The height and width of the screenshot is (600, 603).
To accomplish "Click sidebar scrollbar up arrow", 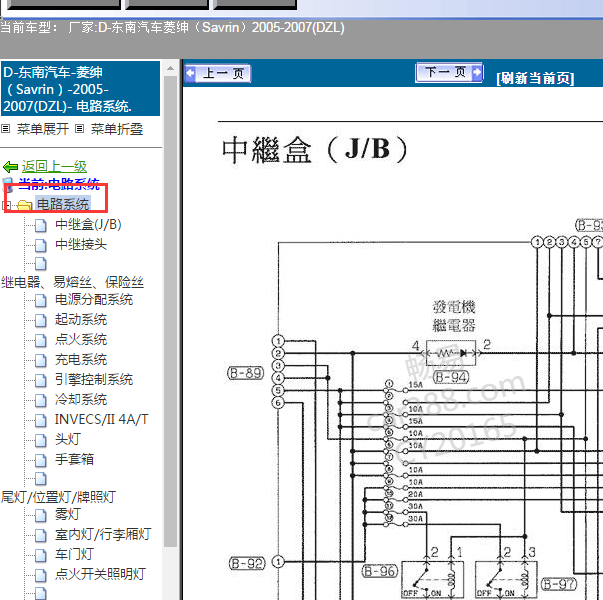I will point(170,68).
